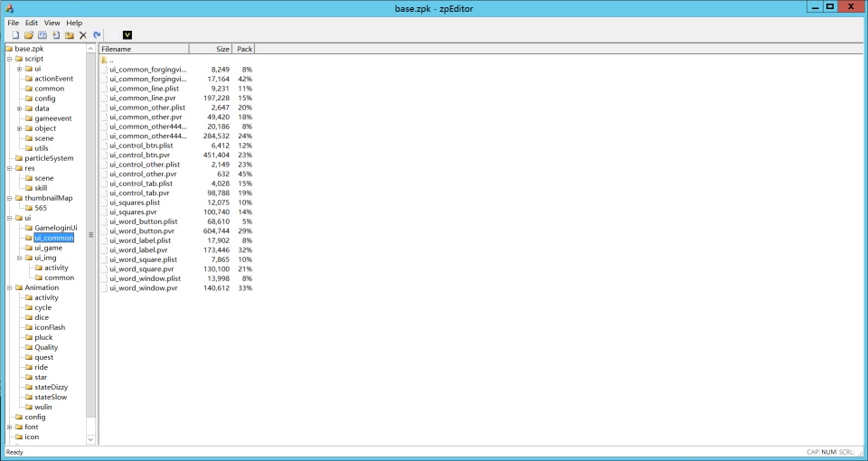868x461 pixels.
Task: Click the Add folder toolbar icon
Action: pyautogui.click(x=70, y=35)
